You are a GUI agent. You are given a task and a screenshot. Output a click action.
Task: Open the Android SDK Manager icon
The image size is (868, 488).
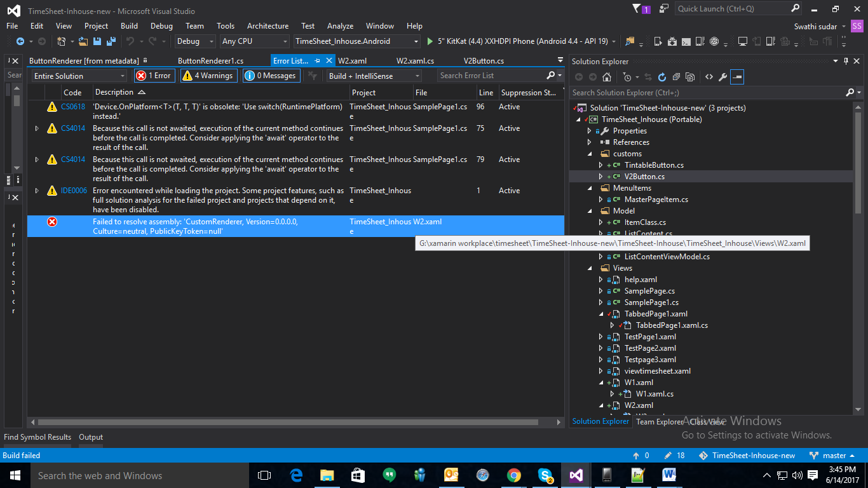pyautogui.click(x=673, y=41)
